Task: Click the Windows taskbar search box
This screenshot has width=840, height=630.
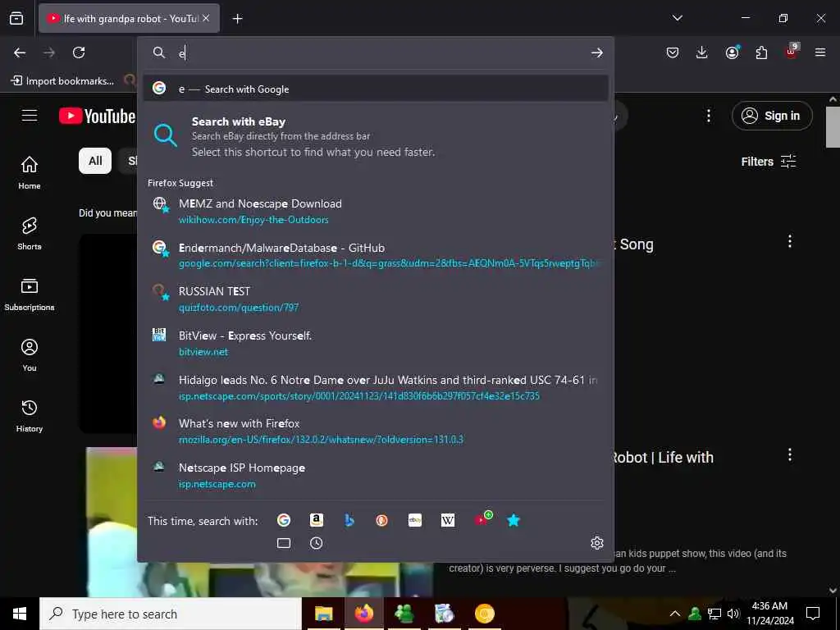Action: (x=171, y=614)
